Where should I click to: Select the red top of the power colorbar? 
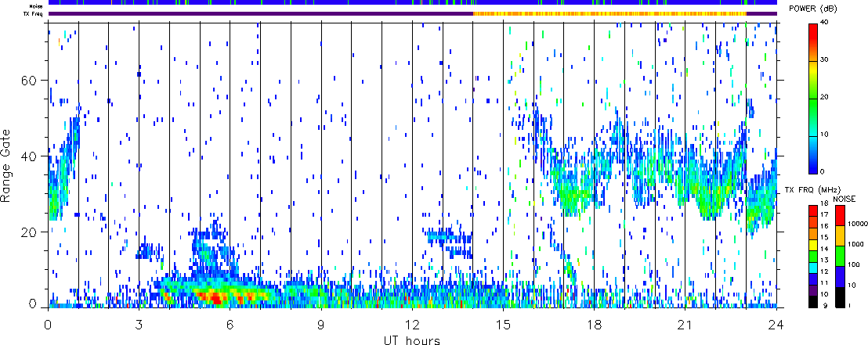(x=813, y=42)
